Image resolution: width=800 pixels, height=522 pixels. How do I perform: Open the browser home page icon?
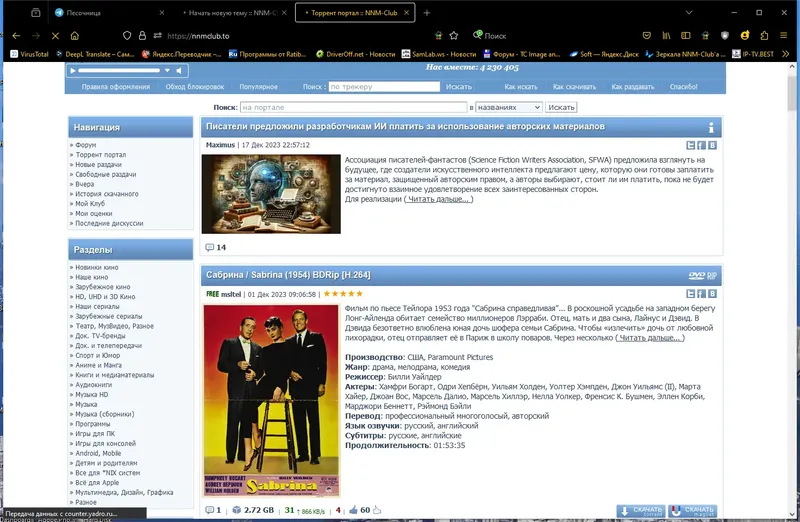[74, 36]
